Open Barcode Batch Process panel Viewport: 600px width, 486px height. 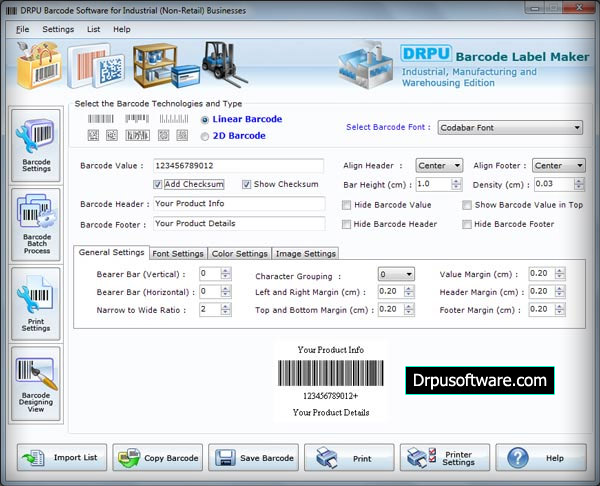pyautogui.click(x=36, y=224)
